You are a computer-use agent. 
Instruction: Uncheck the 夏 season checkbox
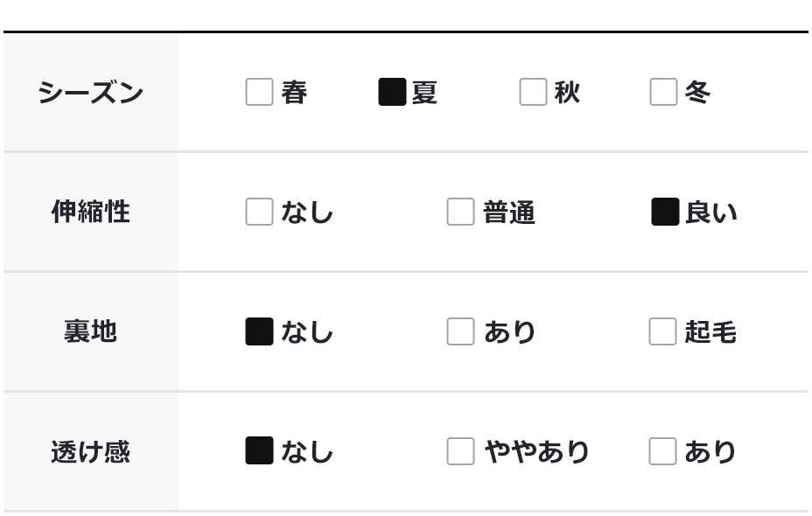(392, 92)
